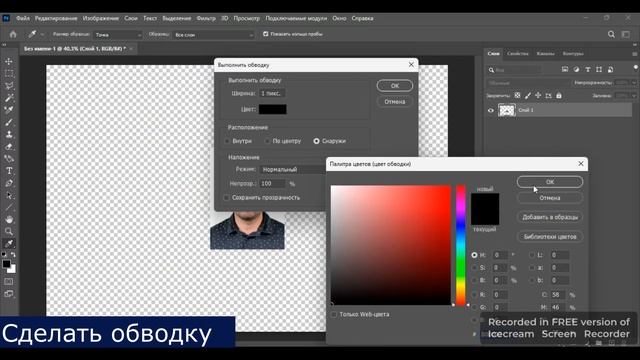The height and width of the screenshot is (360, 640).
Task: Open the Файл menu
Action: 23,18
